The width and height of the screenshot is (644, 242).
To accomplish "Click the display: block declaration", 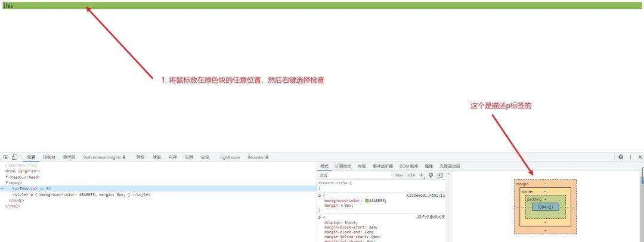I will [341, 222].
